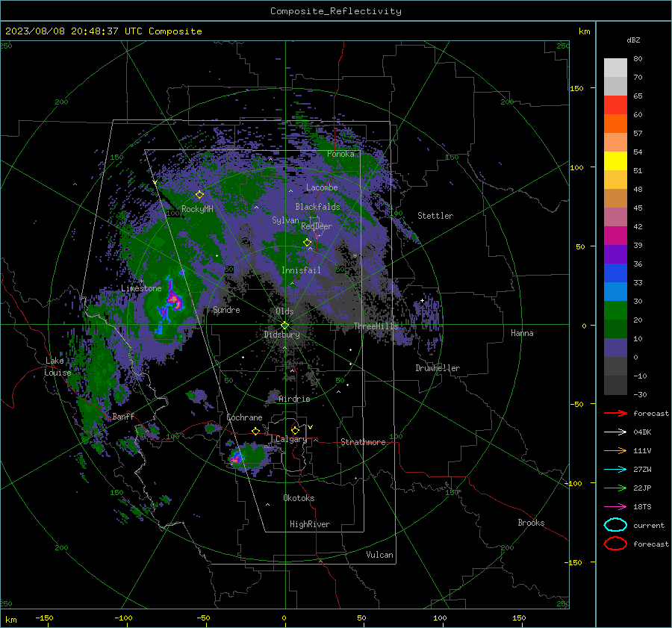Image resolution: width=672 pixels, height=628 pixels.
Task: Click the magenta 18TS arrow icon
Action: (615, 507)
